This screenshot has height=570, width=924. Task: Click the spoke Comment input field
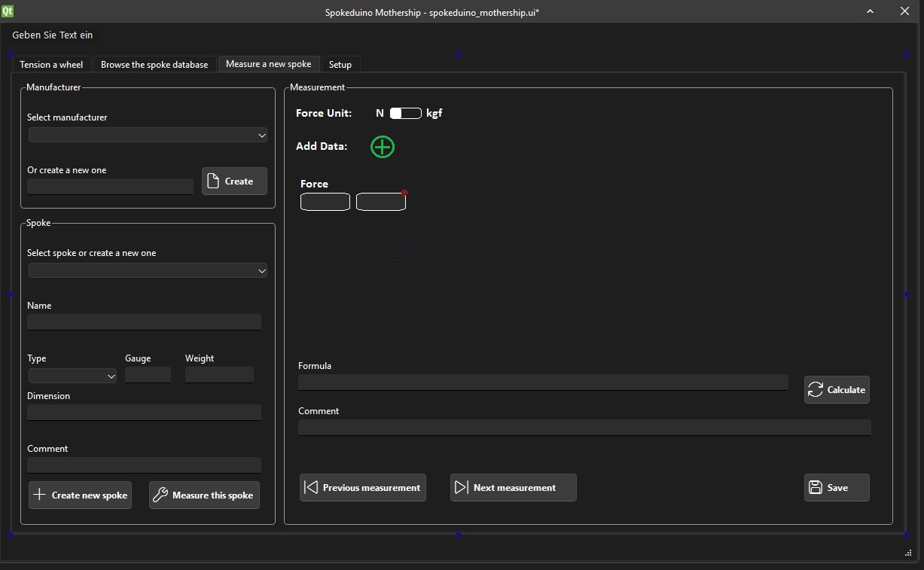pos(144,465)
